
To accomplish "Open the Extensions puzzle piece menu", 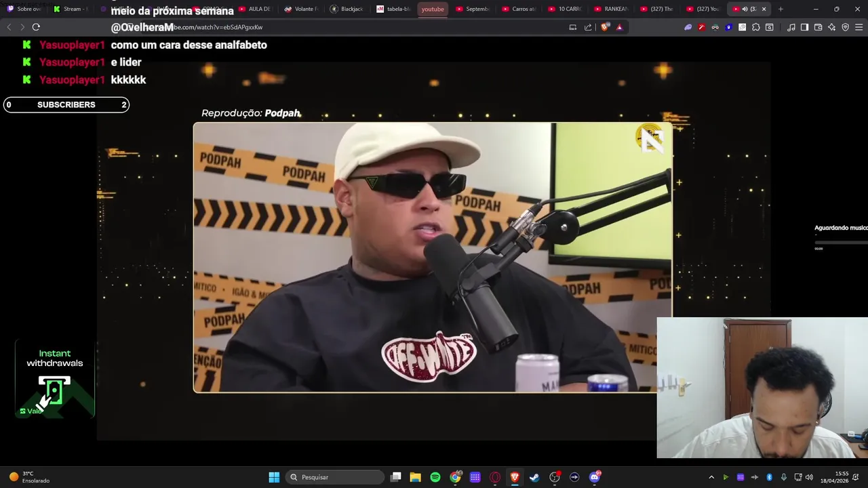I will coord(756,27).
